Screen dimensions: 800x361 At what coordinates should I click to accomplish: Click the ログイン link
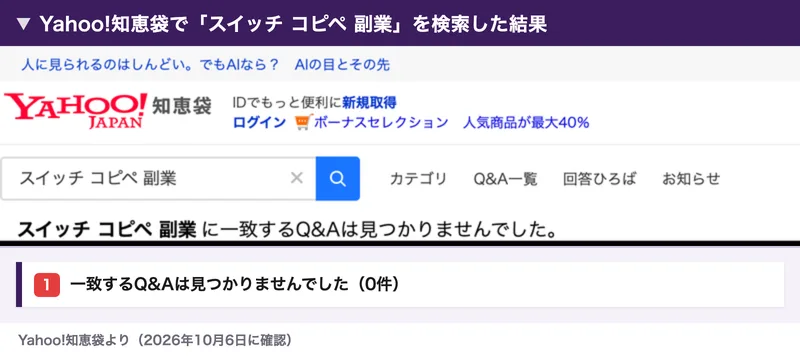tap(259, 122)
